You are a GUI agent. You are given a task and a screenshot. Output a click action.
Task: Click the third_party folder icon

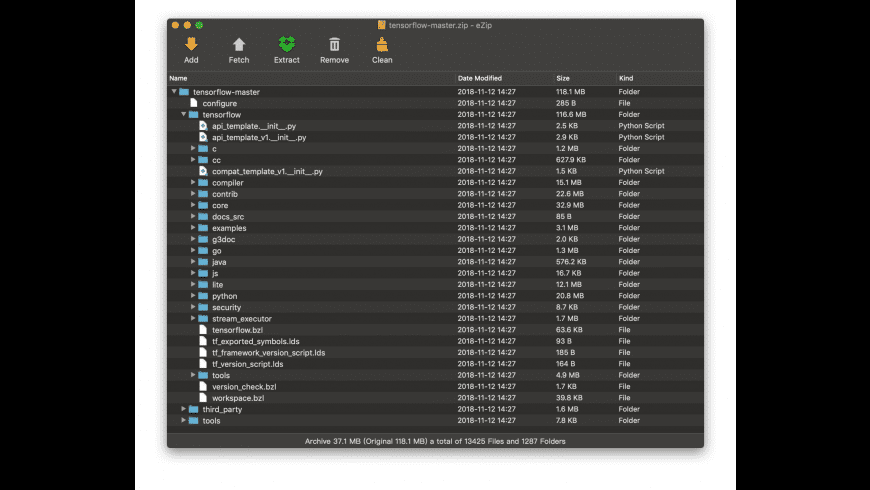[194, 409]
